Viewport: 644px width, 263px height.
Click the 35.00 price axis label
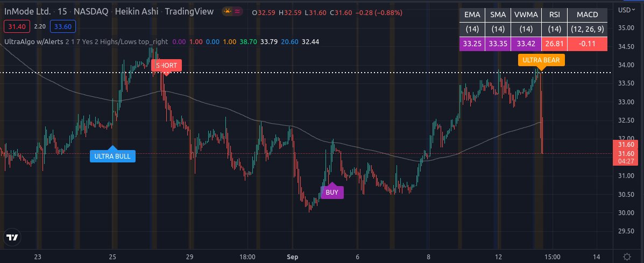(x=626, y=28)
